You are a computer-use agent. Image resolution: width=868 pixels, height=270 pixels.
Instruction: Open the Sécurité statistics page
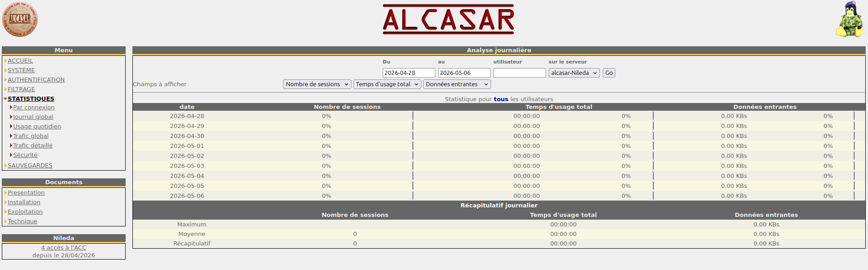coord(25,155)
